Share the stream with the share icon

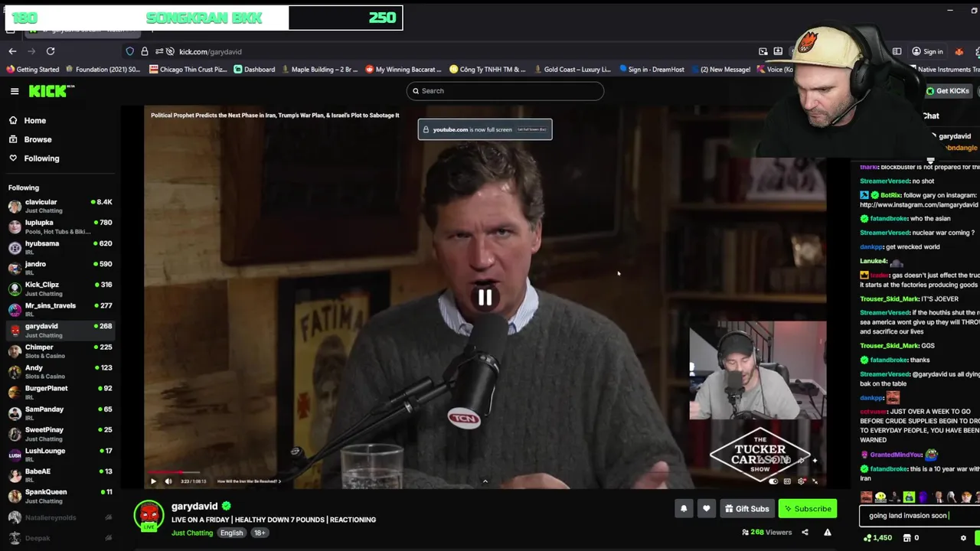click(x=805, y=533)
